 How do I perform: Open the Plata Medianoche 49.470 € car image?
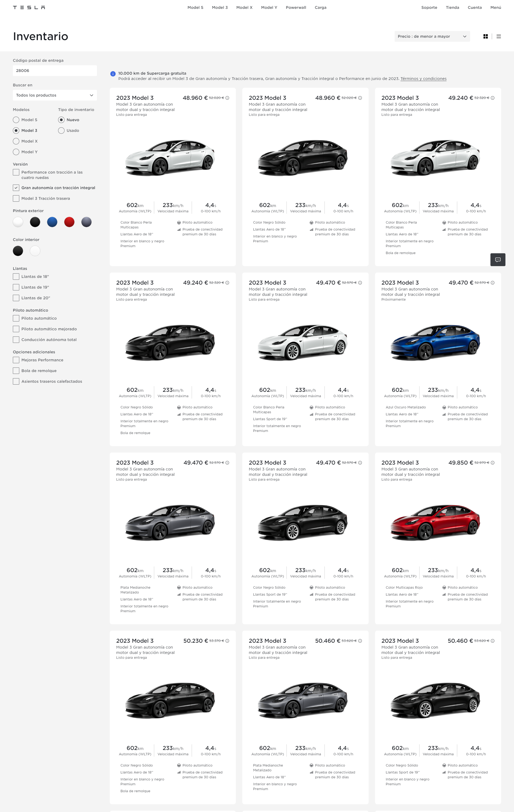pyautogui.click(x=170, y=522)
